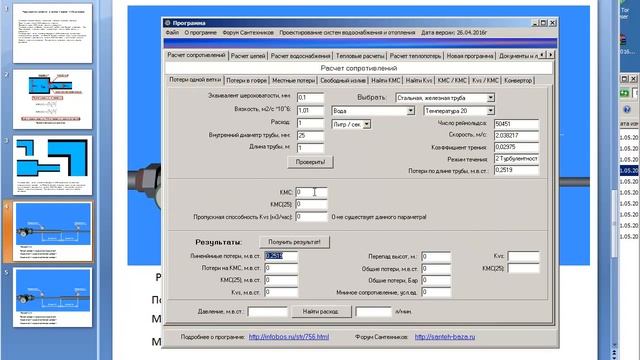Click the Потери по длине трубы field

coord(516,170)
